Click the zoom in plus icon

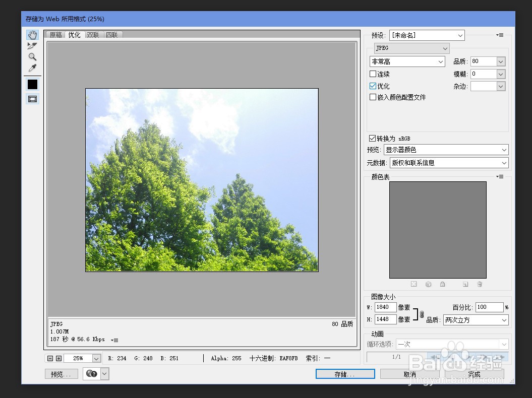58,358
